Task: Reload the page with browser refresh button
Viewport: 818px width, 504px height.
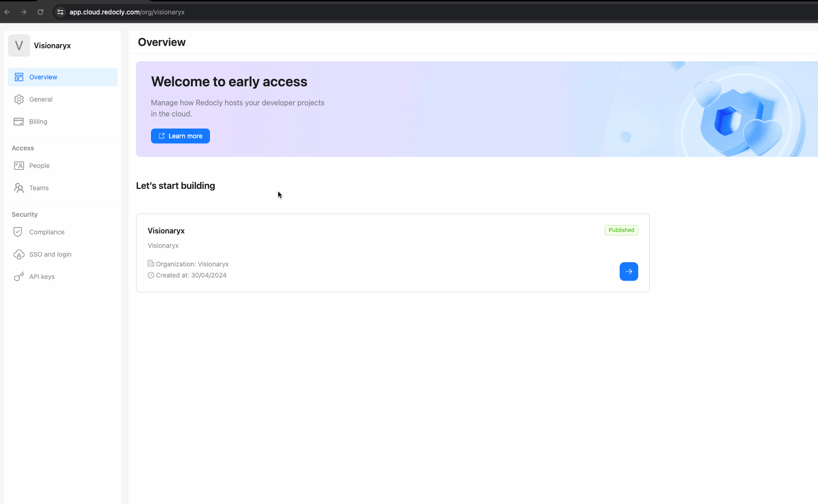Action: (40, 12)
